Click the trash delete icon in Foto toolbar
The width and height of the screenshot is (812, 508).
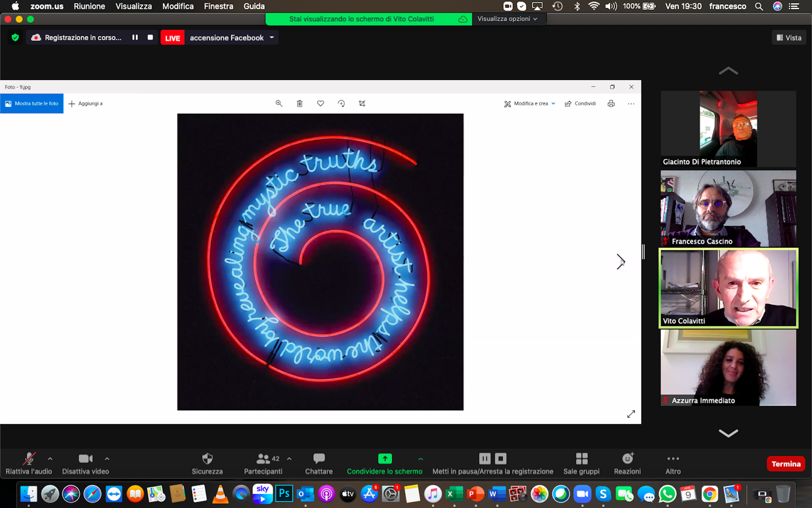click(x=299, y=103)
